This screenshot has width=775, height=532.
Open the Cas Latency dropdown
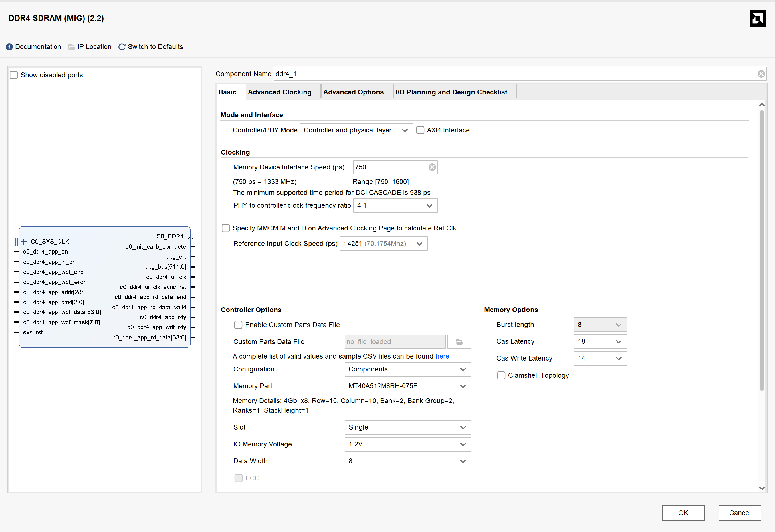[x=600, y=342]
